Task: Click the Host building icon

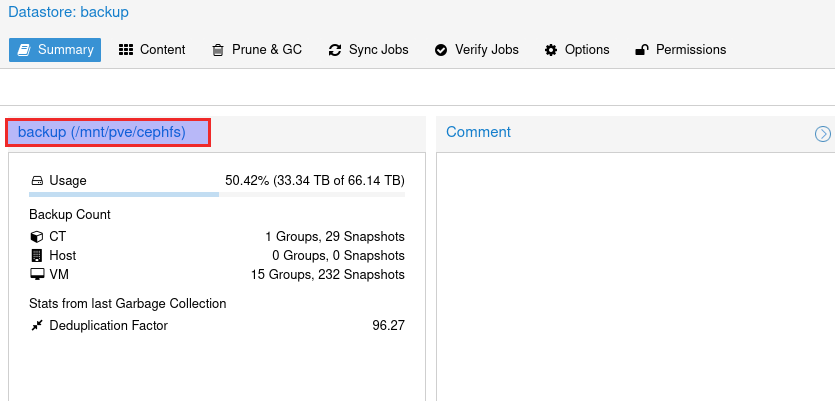Action: click(37, 256)
